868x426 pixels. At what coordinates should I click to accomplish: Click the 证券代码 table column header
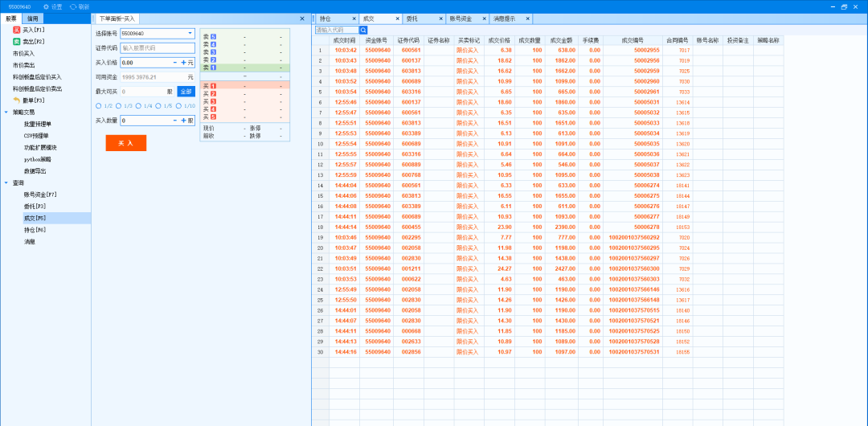(x=408, y=40)
